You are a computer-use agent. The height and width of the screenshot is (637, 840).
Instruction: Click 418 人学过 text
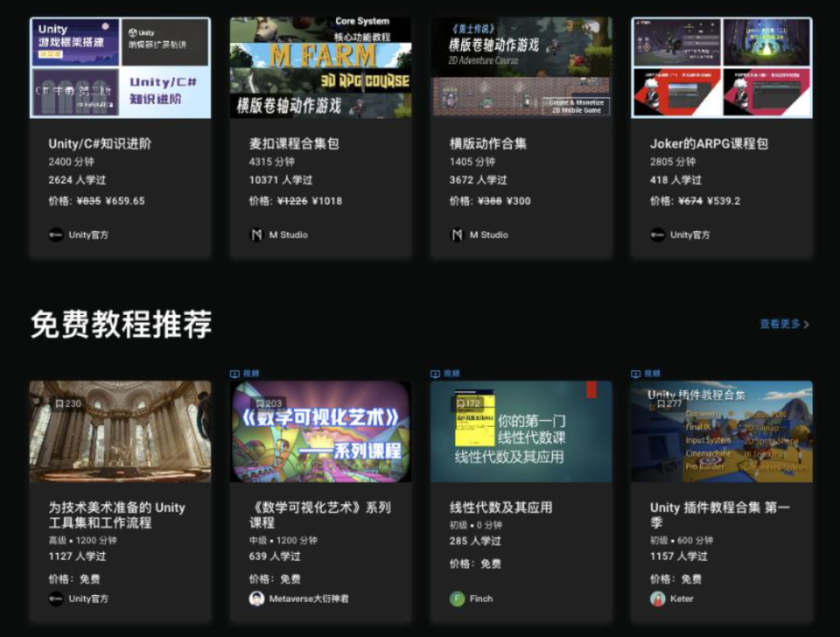tap(675, 180)
